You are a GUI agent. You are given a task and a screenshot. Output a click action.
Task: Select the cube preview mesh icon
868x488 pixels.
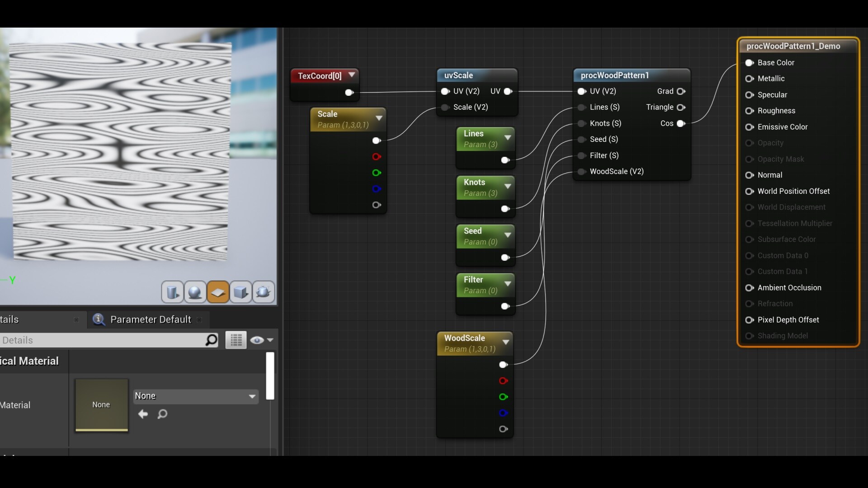click(x=241, y=292)
